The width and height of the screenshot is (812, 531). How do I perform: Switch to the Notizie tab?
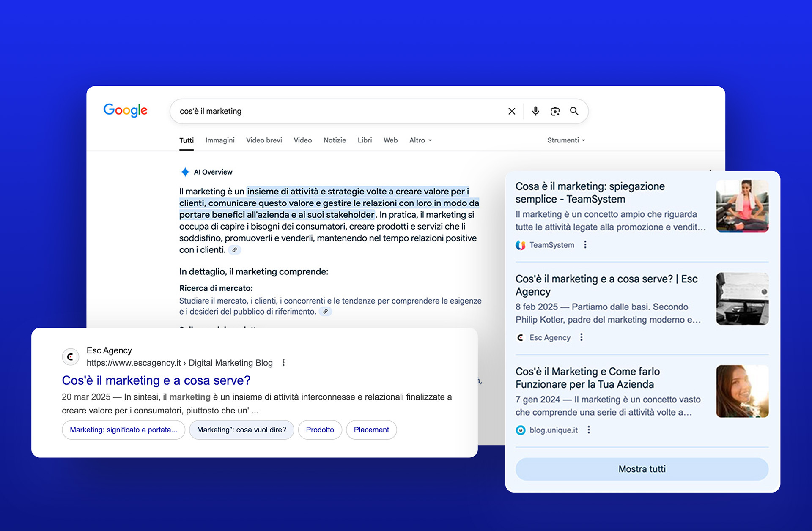point(335,140)
